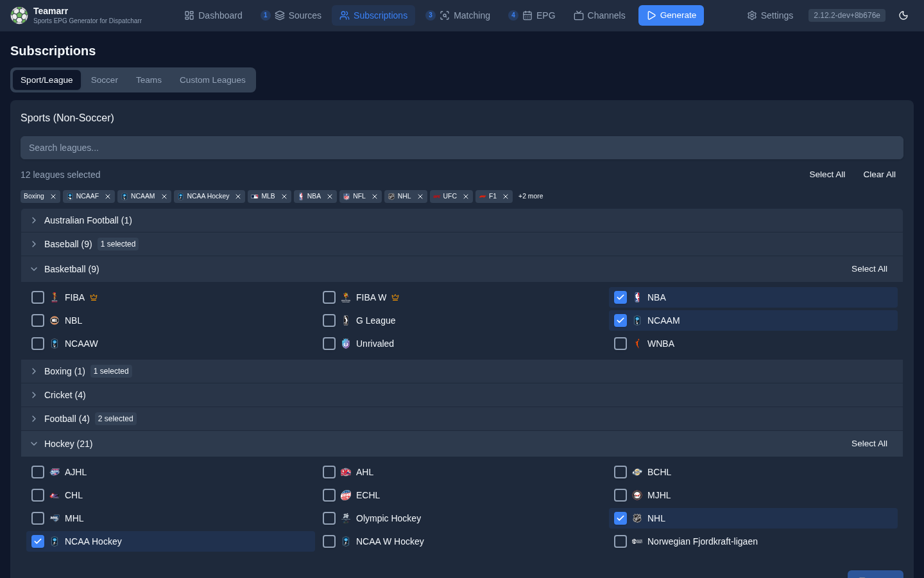Select All in the Basketball group

pyautogui.click(x=869, y=269)
